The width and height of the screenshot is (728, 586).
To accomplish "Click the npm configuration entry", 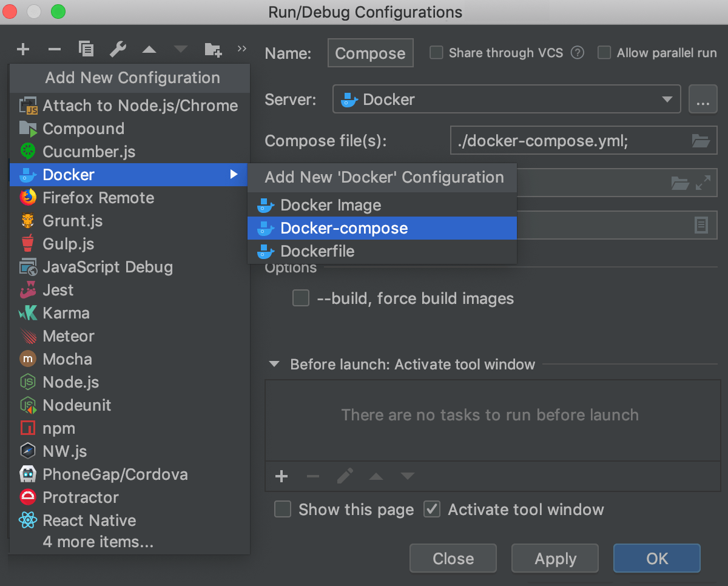I will pyautogui.click(x=129, y=428).
